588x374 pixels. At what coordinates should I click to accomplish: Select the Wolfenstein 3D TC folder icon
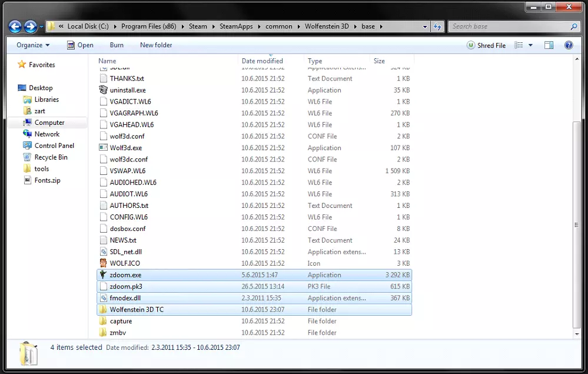(x=103, y=309)
